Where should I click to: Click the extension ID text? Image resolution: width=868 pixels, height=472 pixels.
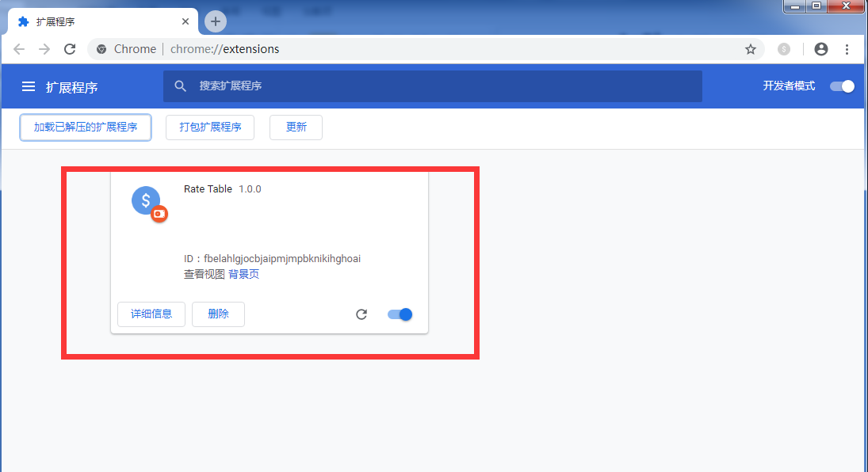[x=273, y=259]
